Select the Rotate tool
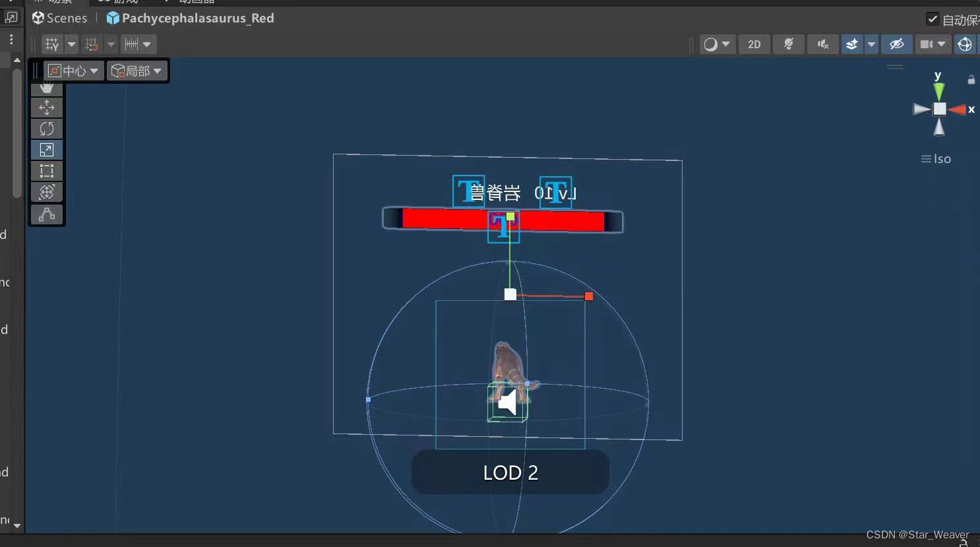Viewport: 980px width, 547px height. 47,128
